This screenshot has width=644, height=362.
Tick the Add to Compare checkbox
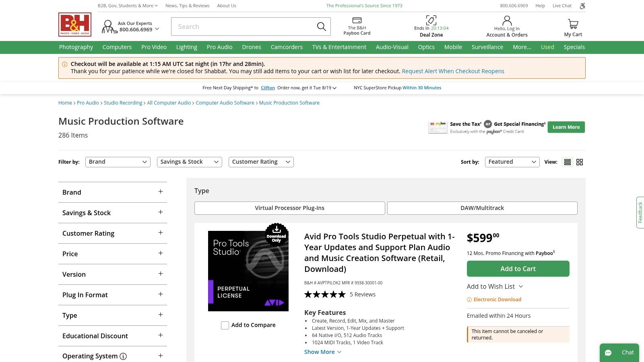coord(225,325)
